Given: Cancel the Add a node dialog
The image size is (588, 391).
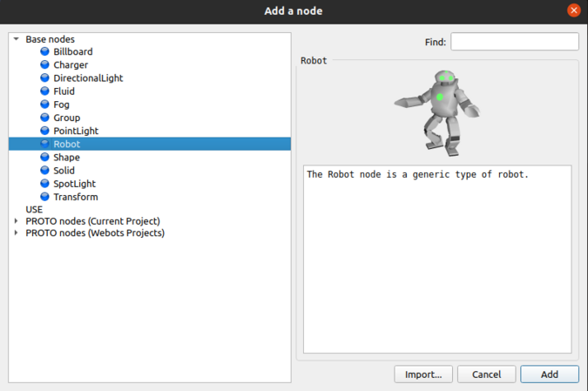Looking at the screenshot, I should point(486,374).
